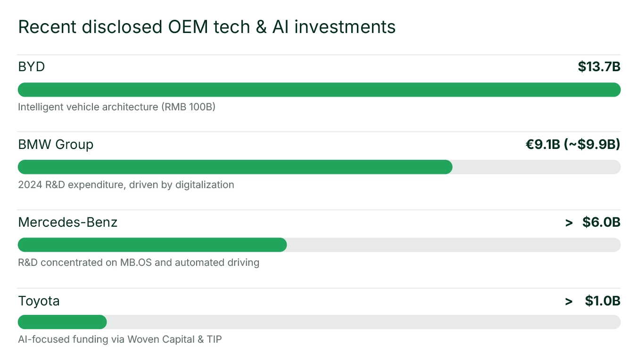Select the MB.OS and automated driving description
The width and height of the screenshot is (644, 362).
pos(139,263)
